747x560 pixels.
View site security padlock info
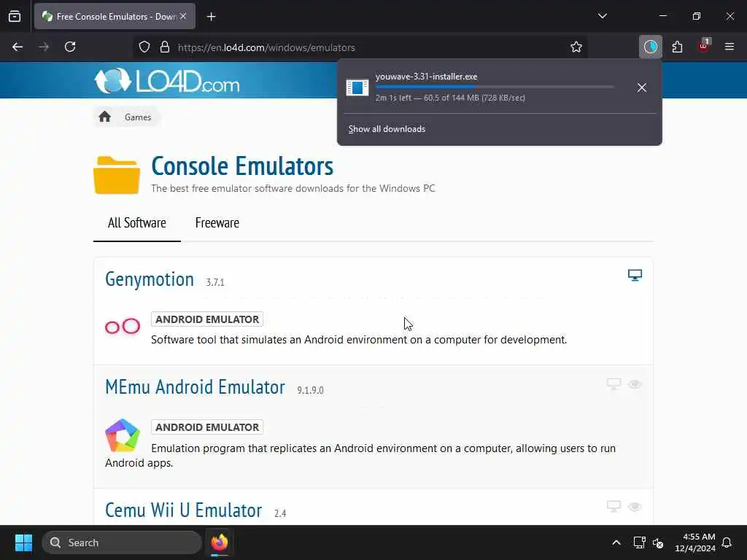[165, 47]
